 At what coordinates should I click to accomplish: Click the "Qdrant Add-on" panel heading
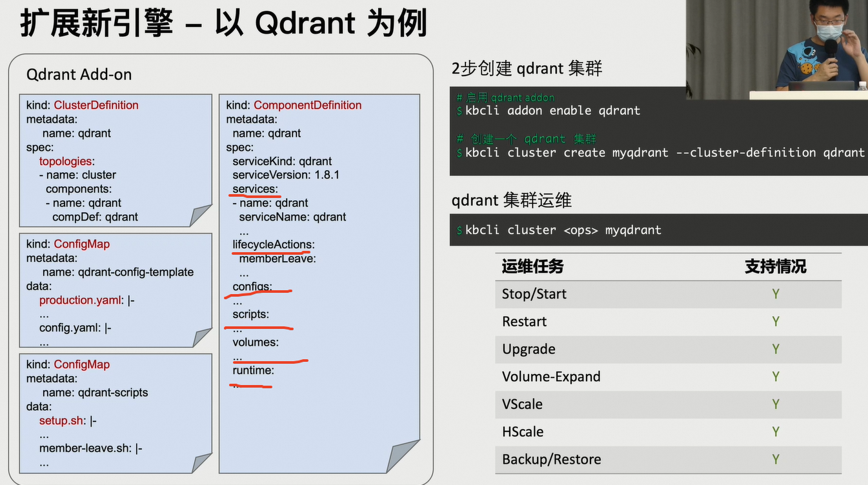pyautogui.click(x=79, y=75)
